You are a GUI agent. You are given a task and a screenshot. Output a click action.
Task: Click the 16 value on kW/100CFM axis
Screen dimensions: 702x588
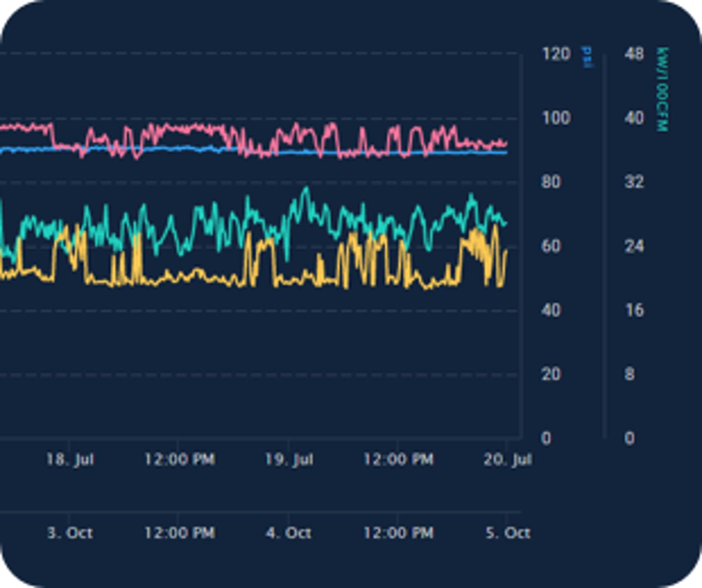pyautogui.click(x=634, y=310)
